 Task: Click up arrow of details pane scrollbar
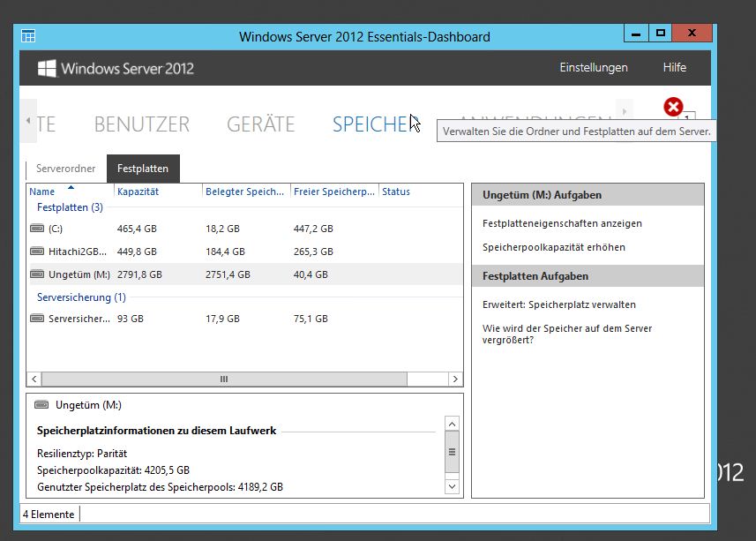(x=452, y=424)
